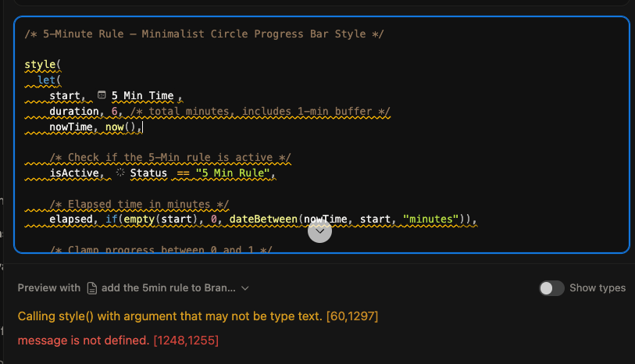
Task: Toggle the Show types switch
Action: (551, 288)
